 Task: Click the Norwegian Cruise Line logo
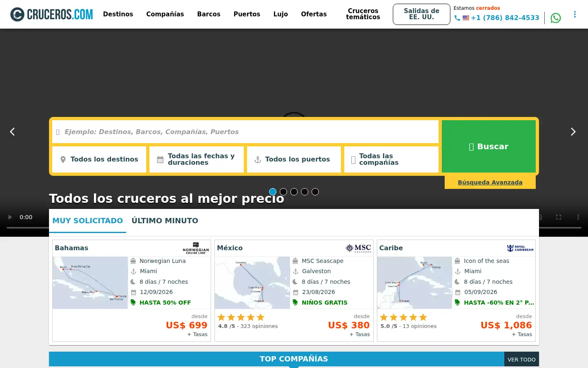coord(196,248)
